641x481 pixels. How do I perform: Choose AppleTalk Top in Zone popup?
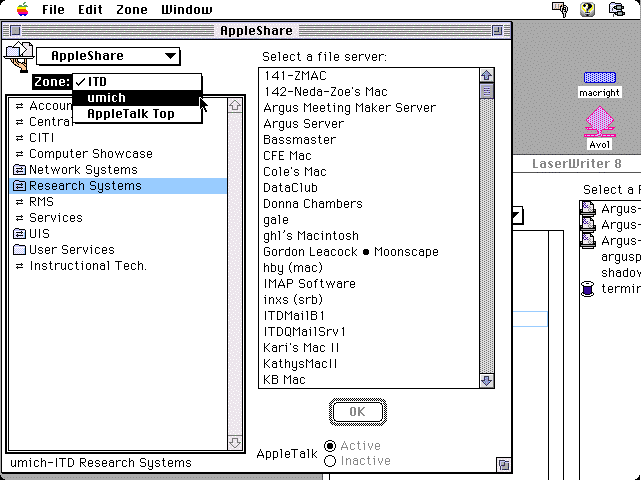point(137,114)
